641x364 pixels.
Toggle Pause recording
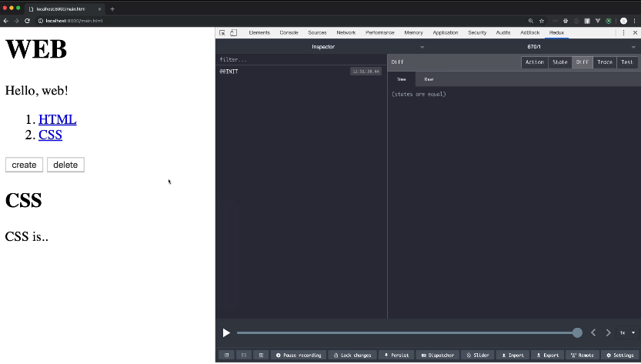(x=299, y=355)
